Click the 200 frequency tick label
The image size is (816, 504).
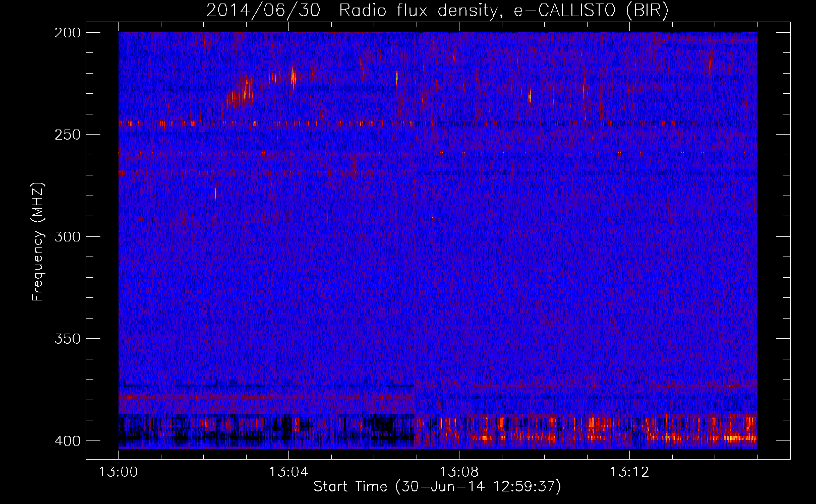(x=68, y=33)
